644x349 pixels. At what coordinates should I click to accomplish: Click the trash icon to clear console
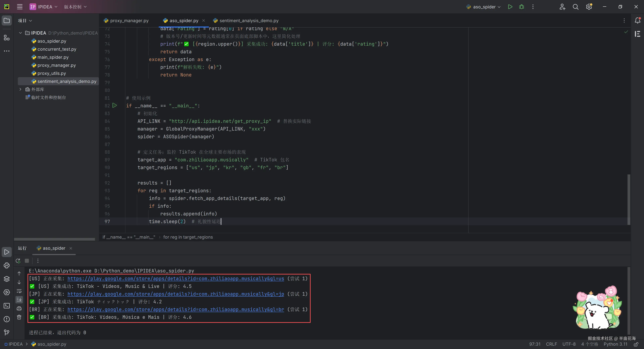(x=19, y=317)
